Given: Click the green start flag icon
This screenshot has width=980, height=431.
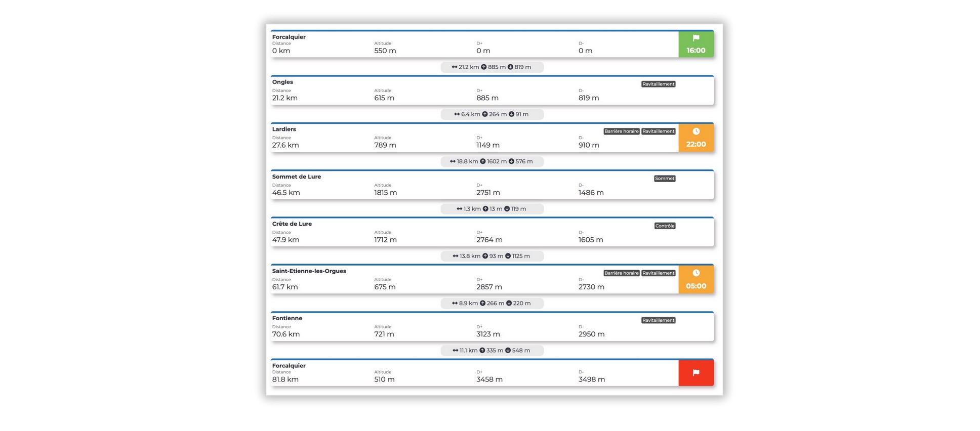Looking at the screenshot, I should pyautogui.click(x=696, y=38).
